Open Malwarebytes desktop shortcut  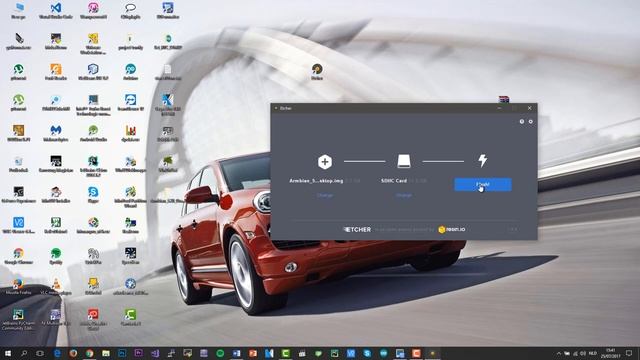[56, 133]
